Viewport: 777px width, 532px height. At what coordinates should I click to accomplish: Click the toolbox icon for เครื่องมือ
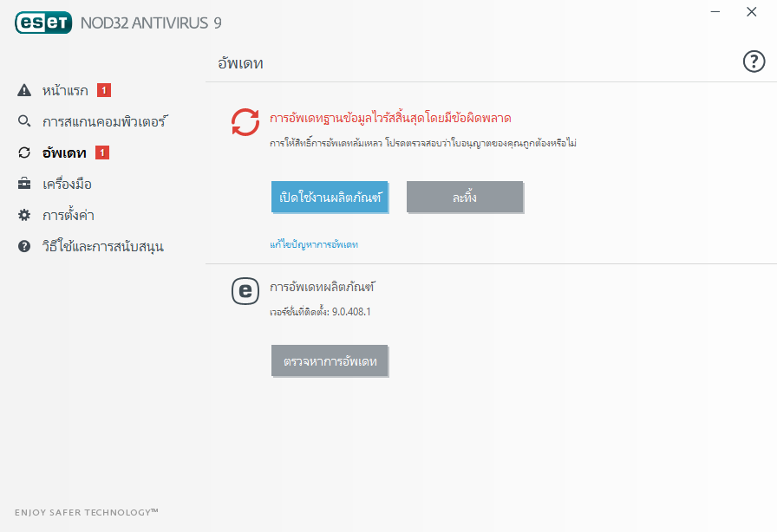(x=24, y=184)
